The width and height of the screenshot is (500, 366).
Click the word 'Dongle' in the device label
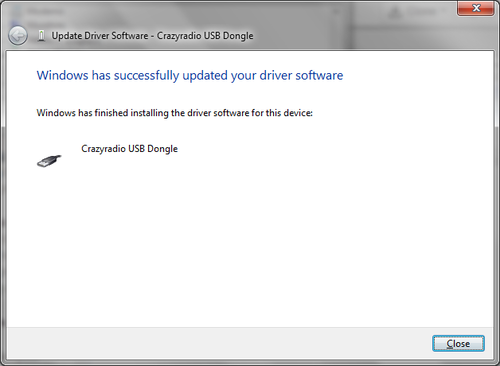(x=162, y=149)
